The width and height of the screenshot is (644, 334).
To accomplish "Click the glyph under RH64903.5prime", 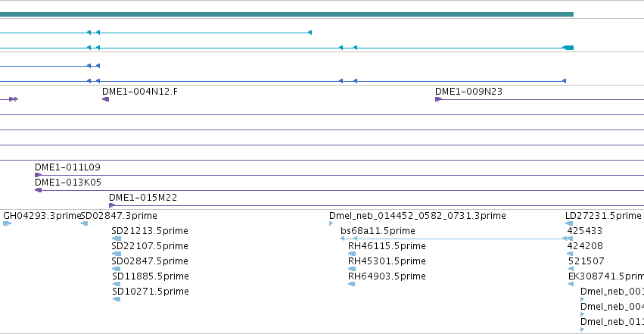I will (x=352, y=284).
